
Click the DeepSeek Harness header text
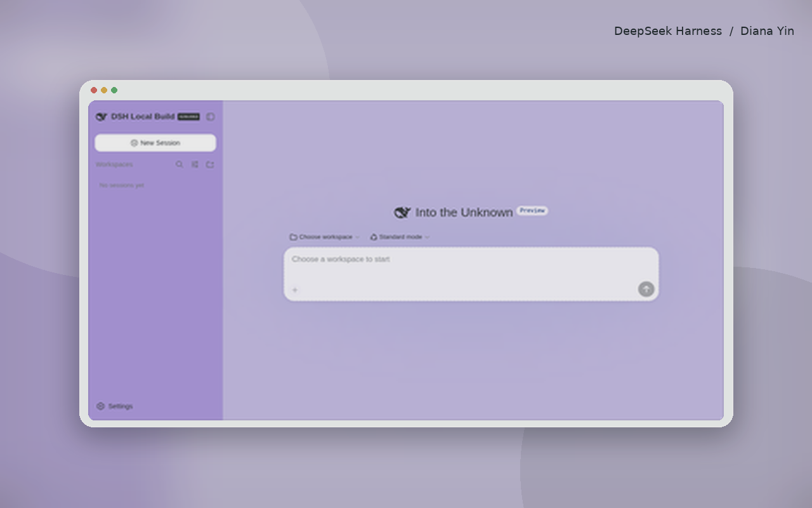coord(668,31)
